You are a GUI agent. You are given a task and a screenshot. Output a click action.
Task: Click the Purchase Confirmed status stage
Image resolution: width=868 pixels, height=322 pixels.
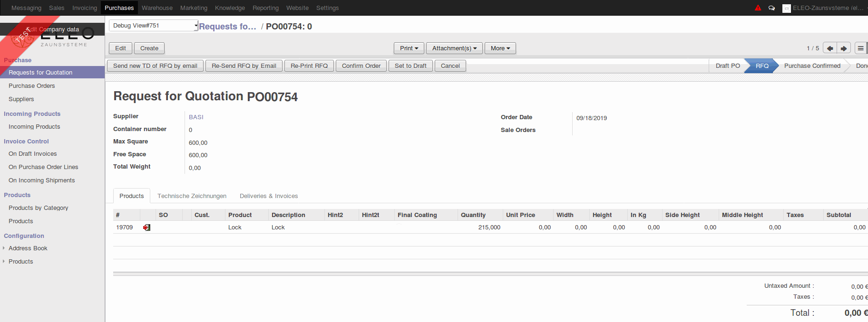pos(812,66)
